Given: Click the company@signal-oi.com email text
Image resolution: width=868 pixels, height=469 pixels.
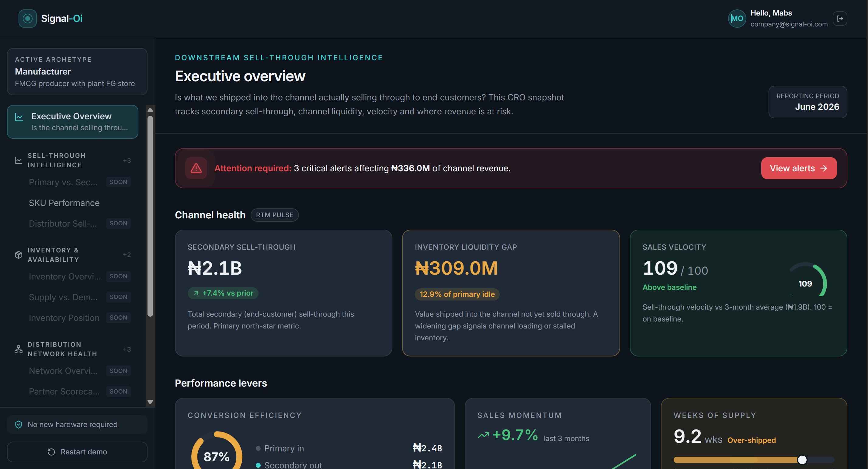Looking at the screenshot, I should pos(789,24).
